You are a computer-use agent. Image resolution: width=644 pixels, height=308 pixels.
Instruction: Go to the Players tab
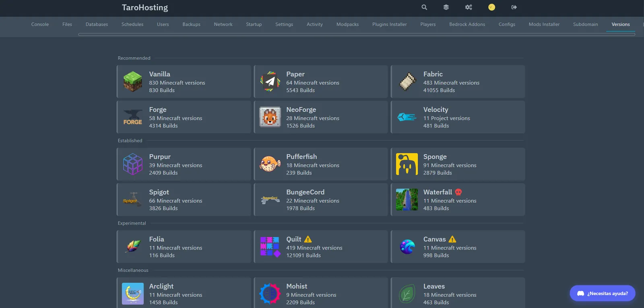428,24
